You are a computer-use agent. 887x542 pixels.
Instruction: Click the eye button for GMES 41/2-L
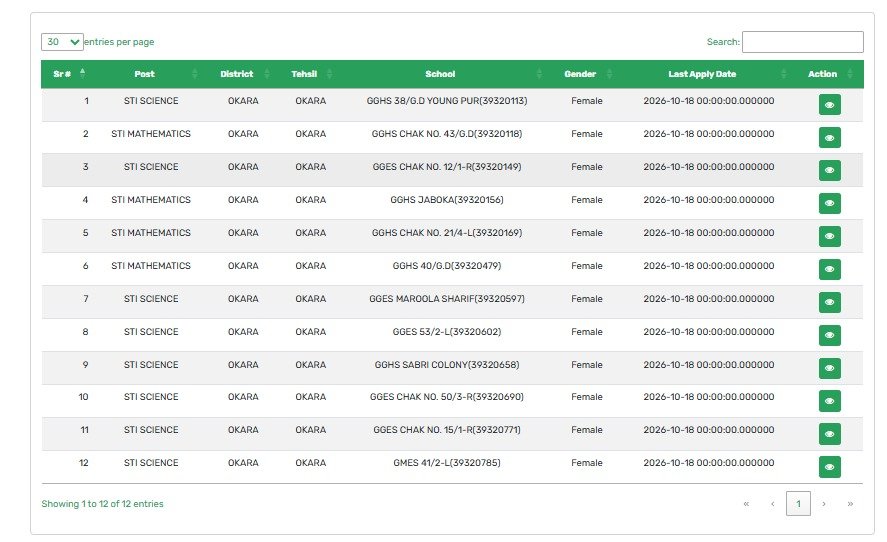(x=829, y=467)
